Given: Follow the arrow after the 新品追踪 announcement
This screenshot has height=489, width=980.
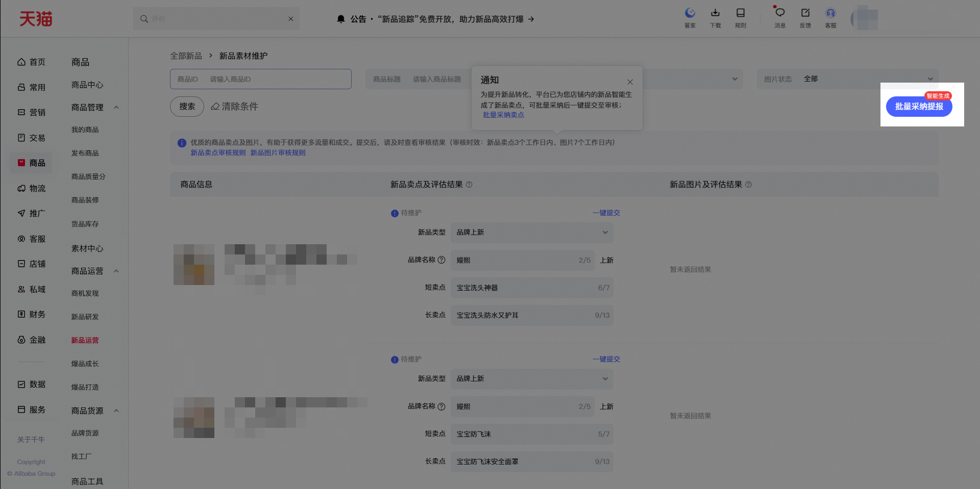Looking at the screenshot, I should pos(531,19).
